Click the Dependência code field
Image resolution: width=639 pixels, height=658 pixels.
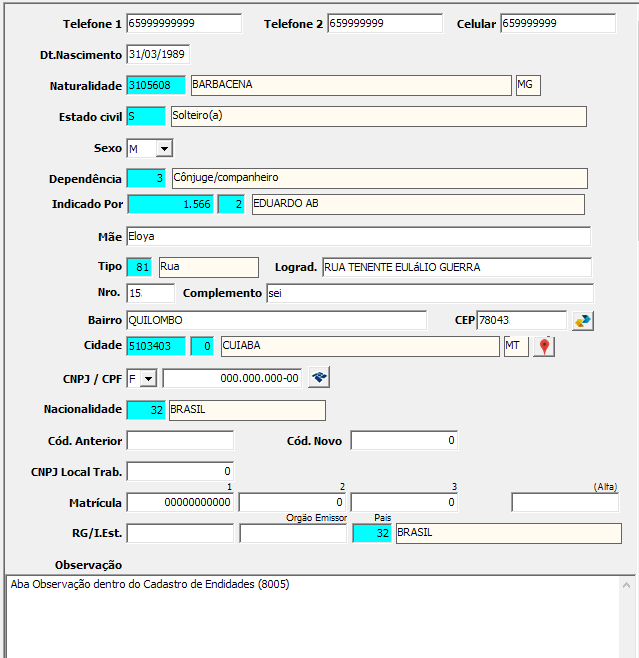coord(146,178)
